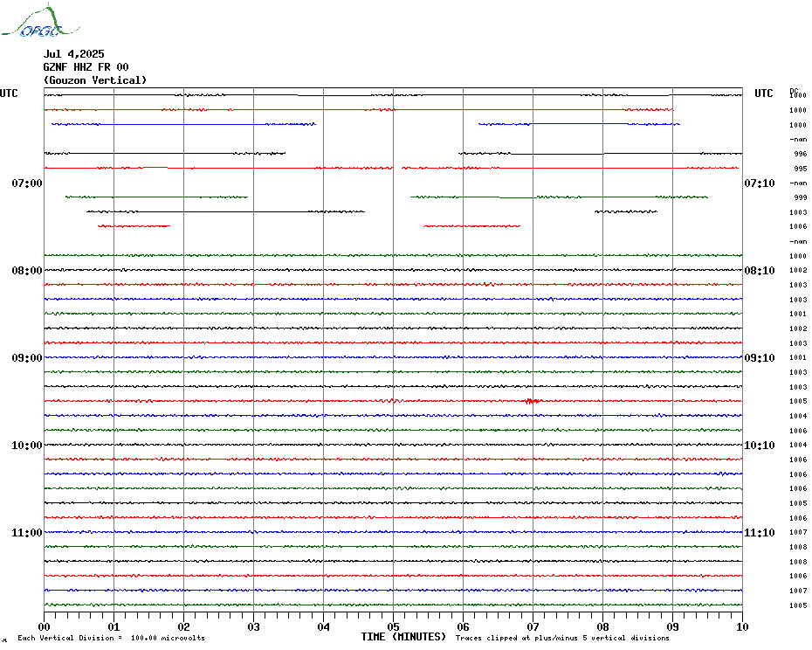This screenshot has height=650, width=812.
Task: Click the "07" minute tick label on the axis
Action: tap(533, 626)
